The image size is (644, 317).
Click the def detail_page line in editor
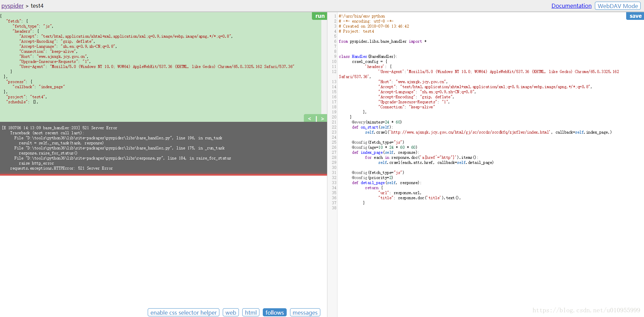pos(387,183)
